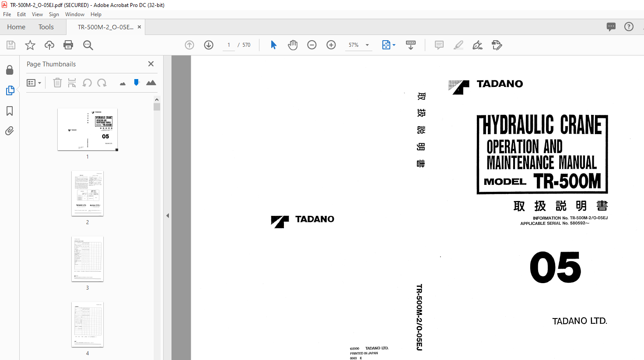Open the Edit menu
Screen dimensions: 644x360
pyautogui.click(x=21, y=14)
